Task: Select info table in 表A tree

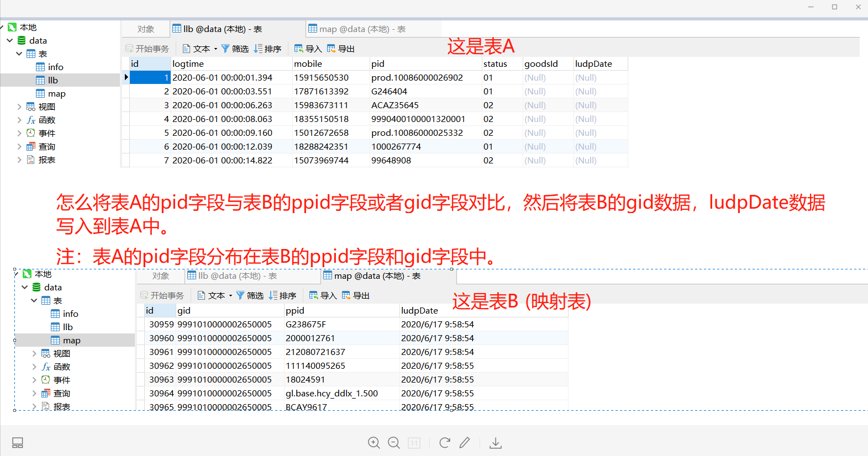Action: coord(50,67)
